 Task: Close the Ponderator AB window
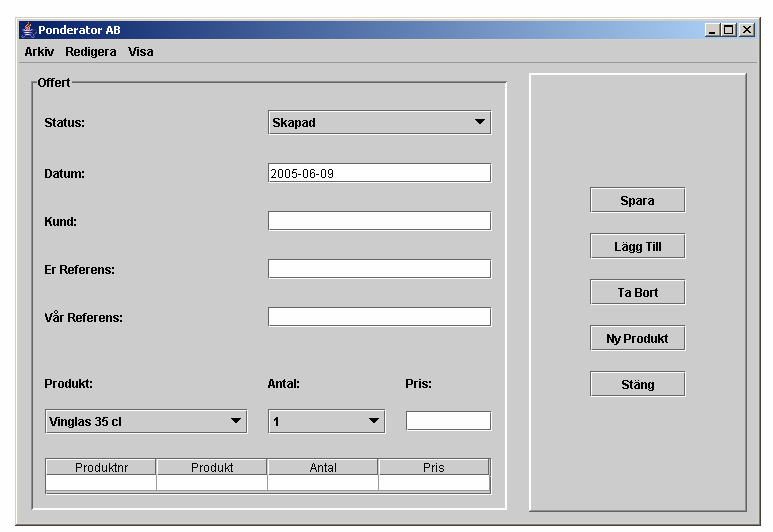pos(747,30)
